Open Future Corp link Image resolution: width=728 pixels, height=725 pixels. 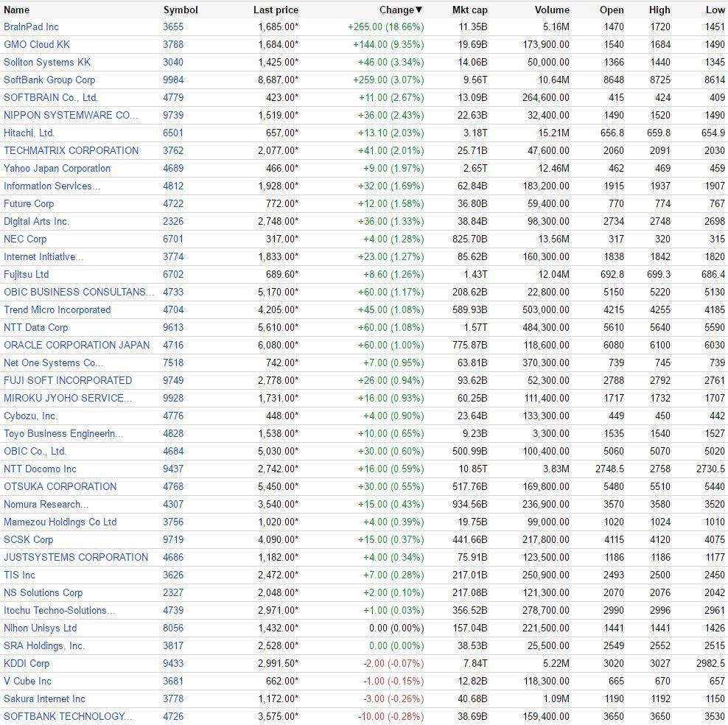point(29,203)
